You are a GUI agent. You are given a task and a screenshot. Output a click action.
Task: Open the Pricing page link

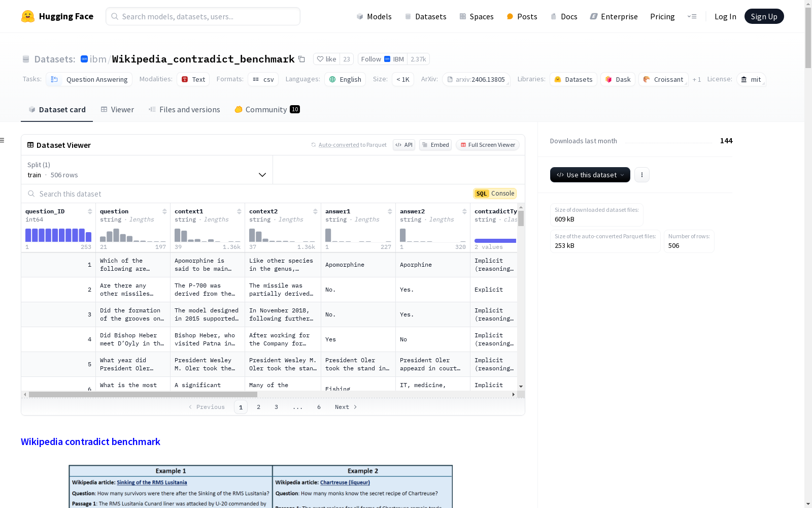662,16
